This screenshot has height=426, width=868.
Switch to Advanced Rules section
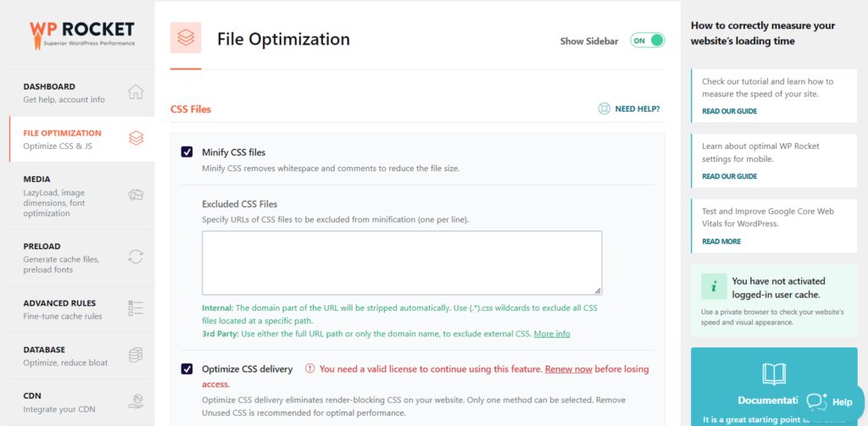tap(82, 310)
